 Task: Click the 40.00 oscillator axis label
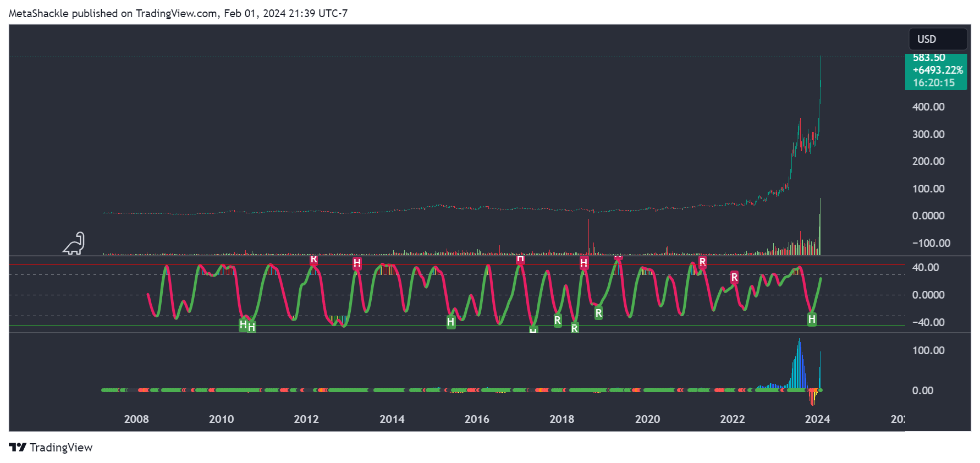point(926,267)
